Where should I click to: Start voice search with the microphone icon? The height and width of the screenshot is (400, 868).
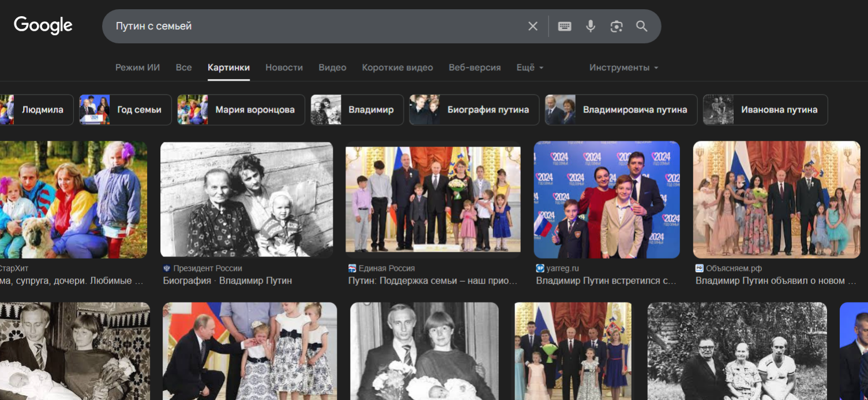[x=591, y=26]
